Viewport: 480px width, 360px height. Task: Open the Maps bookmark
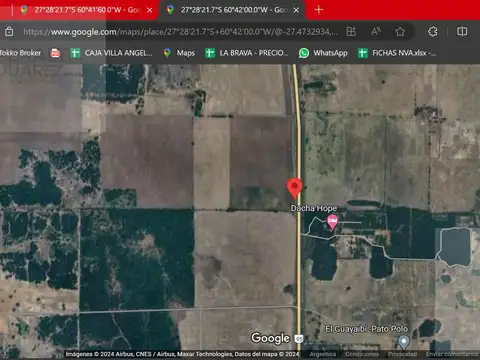179,53
